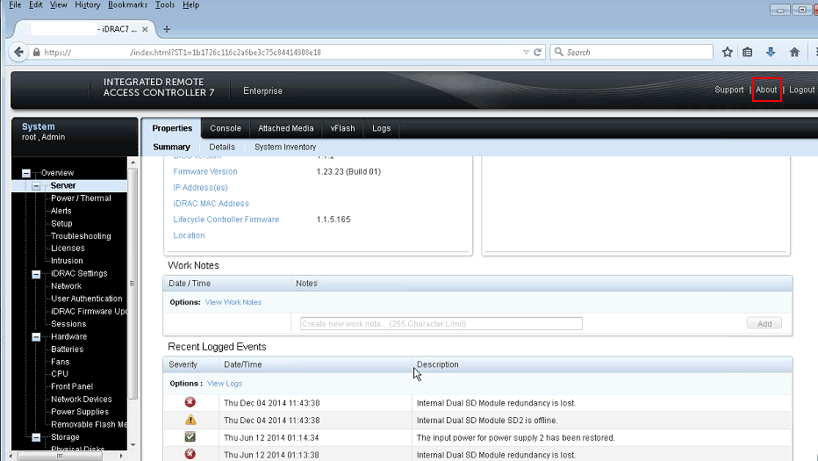Click the iDRAC MAC Address link
This screenshot has height=461, width=818.
pyautogui.click(x=211, y=203)
